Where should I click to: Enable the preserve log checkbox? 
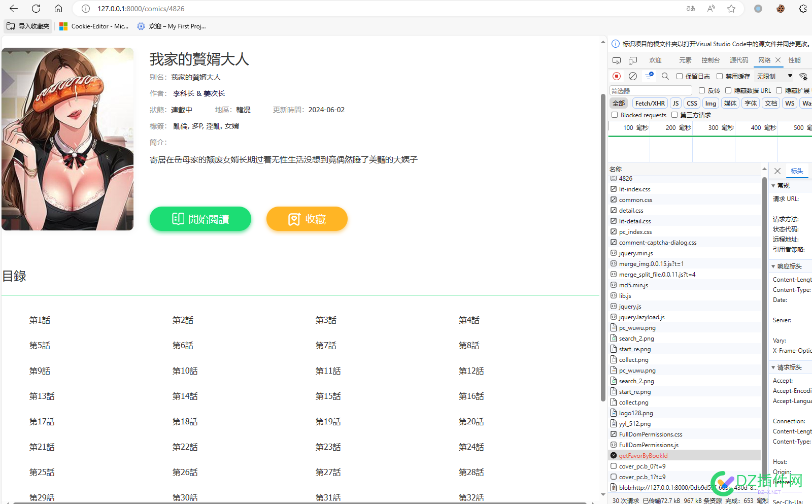[x=680, y=76]
